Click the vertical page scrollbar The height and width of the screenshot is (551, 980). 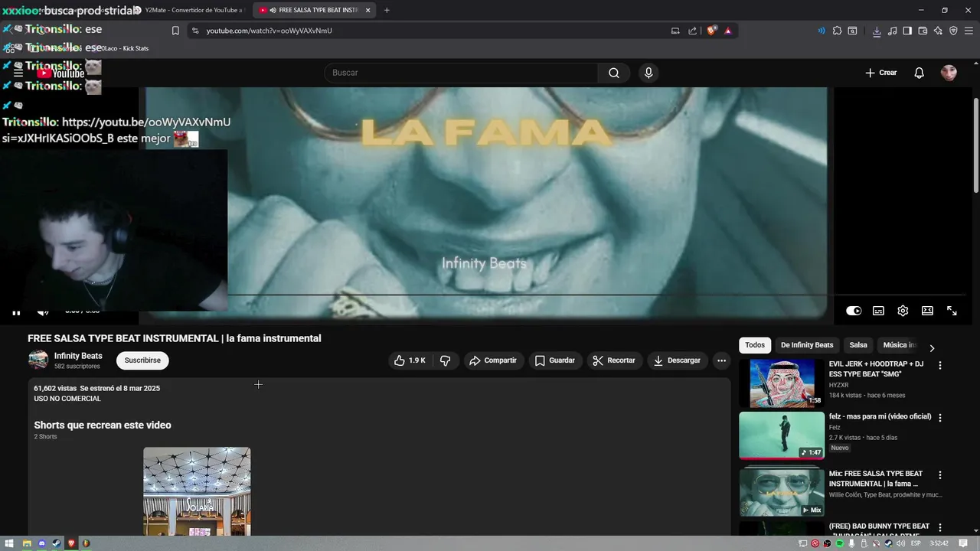[975, 145]
